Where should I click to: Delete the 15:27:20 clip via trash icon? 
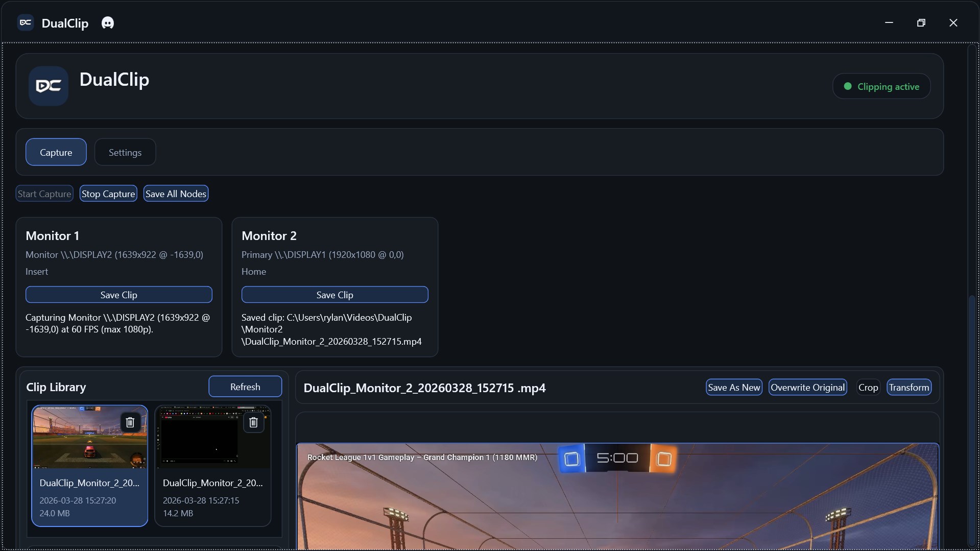pos(130,422)
